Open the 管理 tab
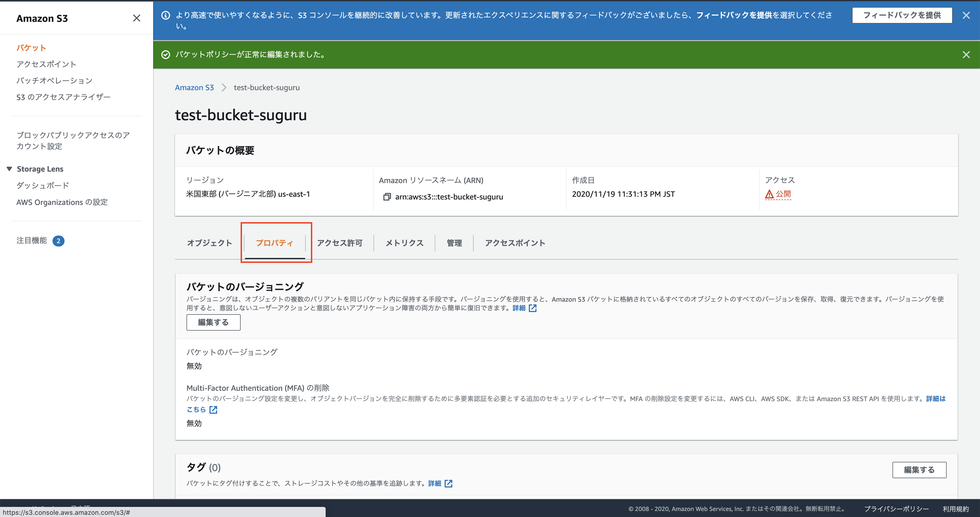The height and width of the screenshot is (517, 980). coord(454,243)
